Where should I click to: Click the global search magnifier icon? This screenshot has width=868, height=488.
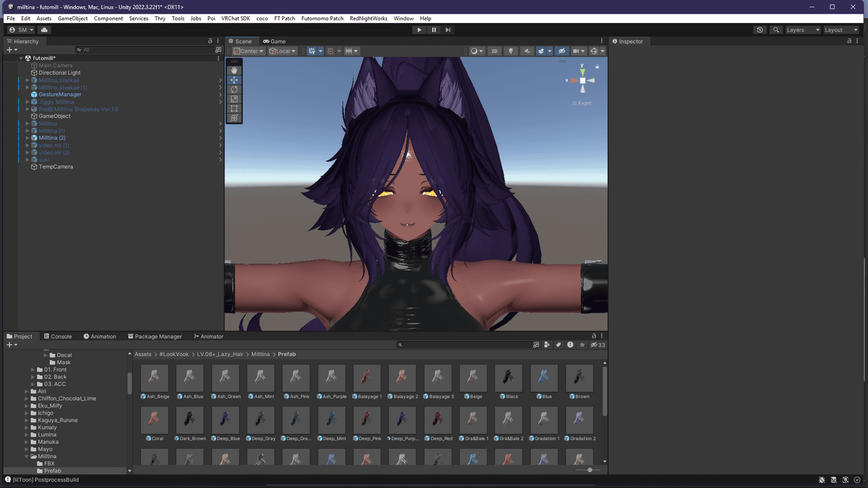click(x=776, y=30)
